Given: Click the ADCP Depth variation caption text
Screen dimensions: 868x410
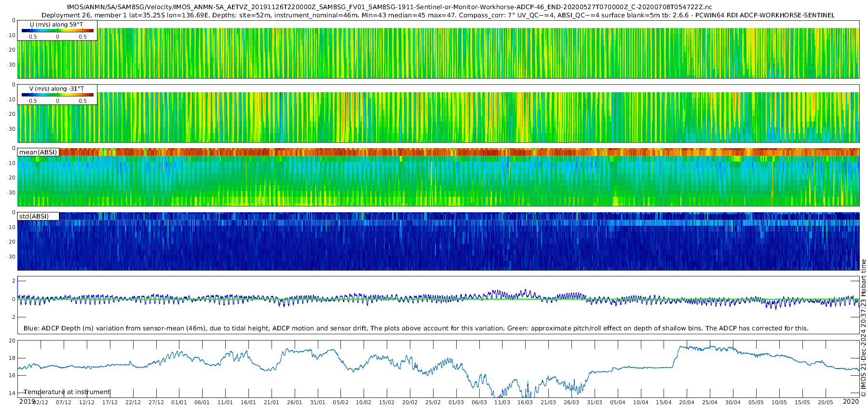Looking at the screenshot, I should coord(416,328).
